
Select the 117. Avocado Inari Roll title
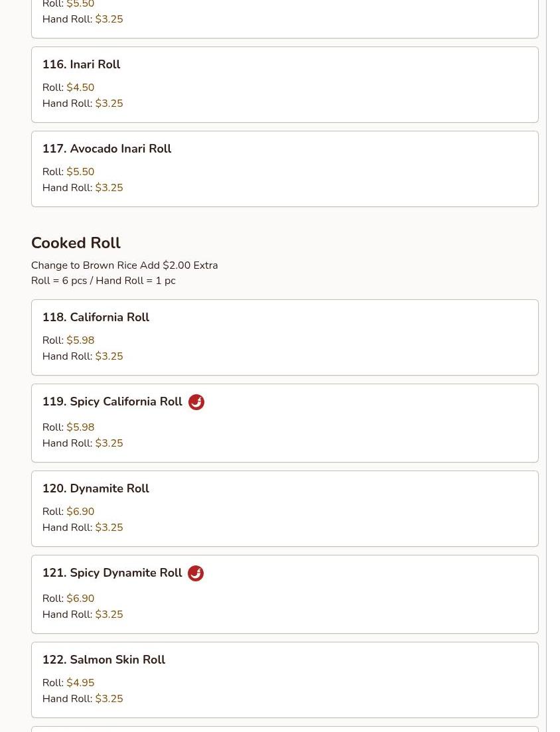coord(106,149)
